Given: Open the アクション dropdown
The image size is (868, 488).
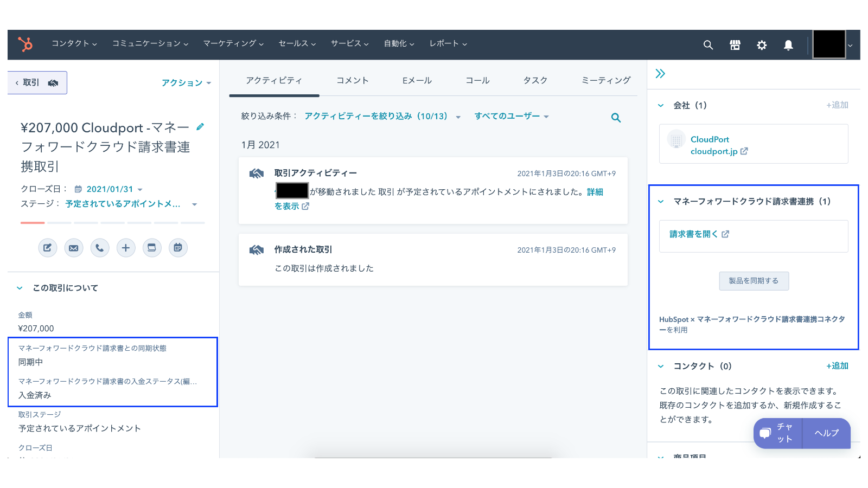Looking at the screenshot, I should click(x=186, y=83).
